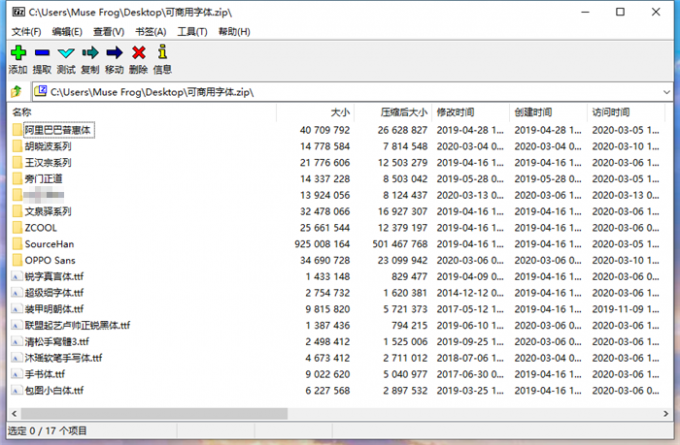Screen dimensions: 680x445
Task: Click the font file icon of 包图小白体.ttf
Action: [16, 390]
